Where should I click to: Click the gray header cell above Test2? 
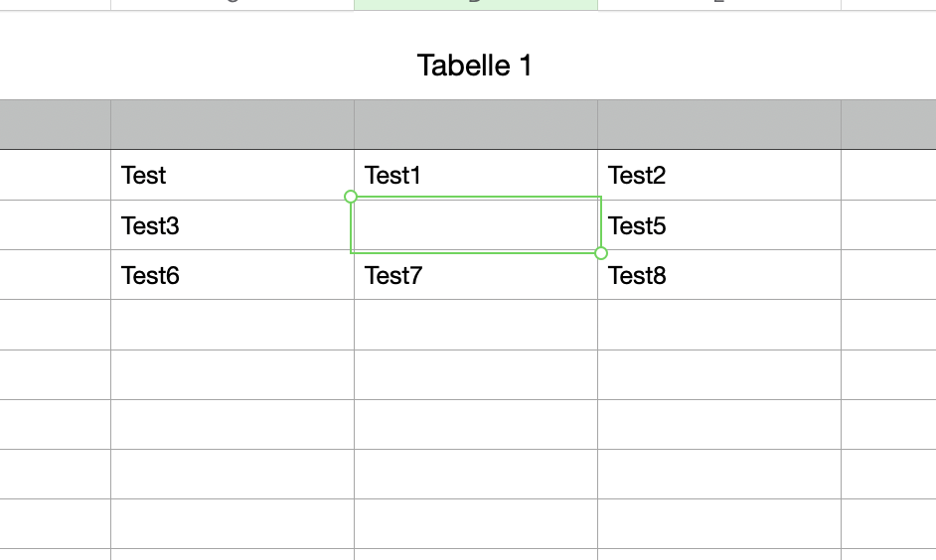718,124
